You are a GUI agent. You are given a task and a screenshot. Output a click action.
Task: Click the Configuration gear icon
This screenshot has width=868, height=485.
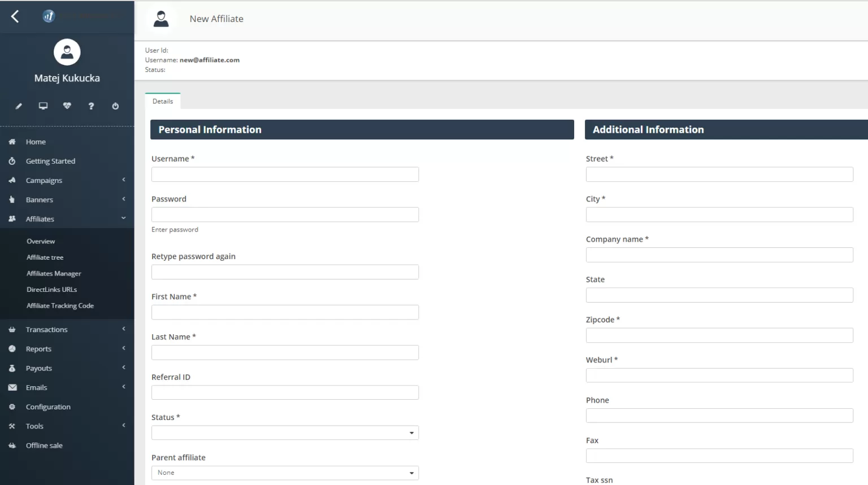(12, 407)
